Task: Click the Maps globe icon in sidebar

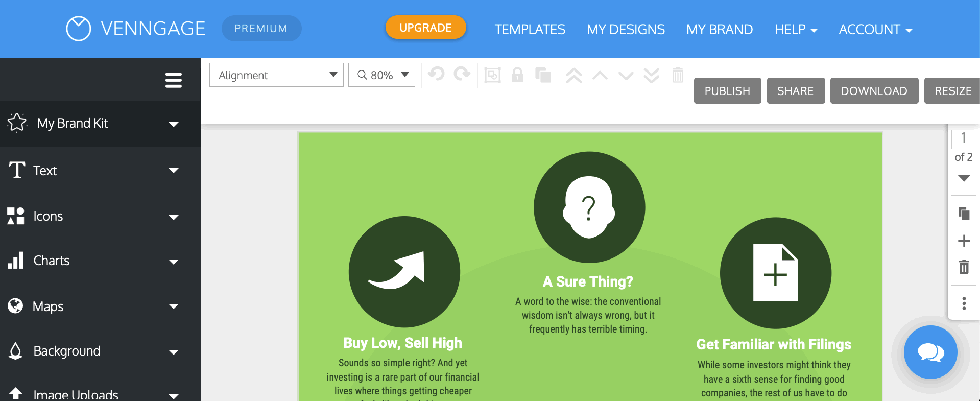Action: point(16,306)
